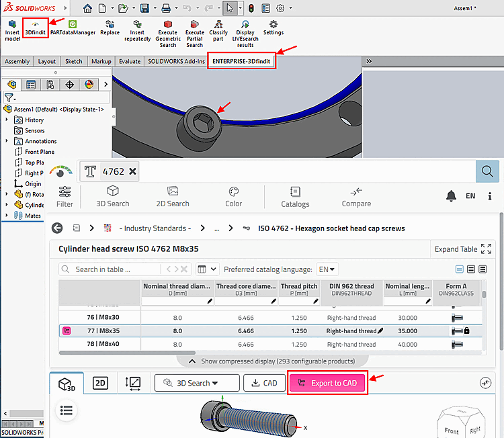This screenshot has height=438, width=504.
Task: Open the catalog language EN dropdown
Action: coord(327,269)
